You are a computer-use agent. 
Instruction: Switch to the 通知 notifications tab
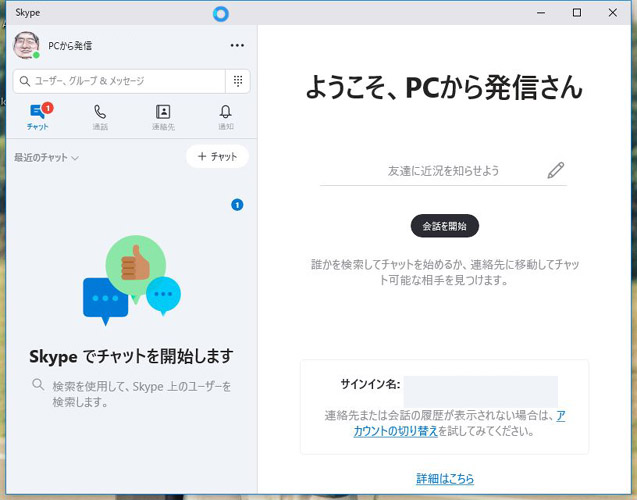(226, 117)
